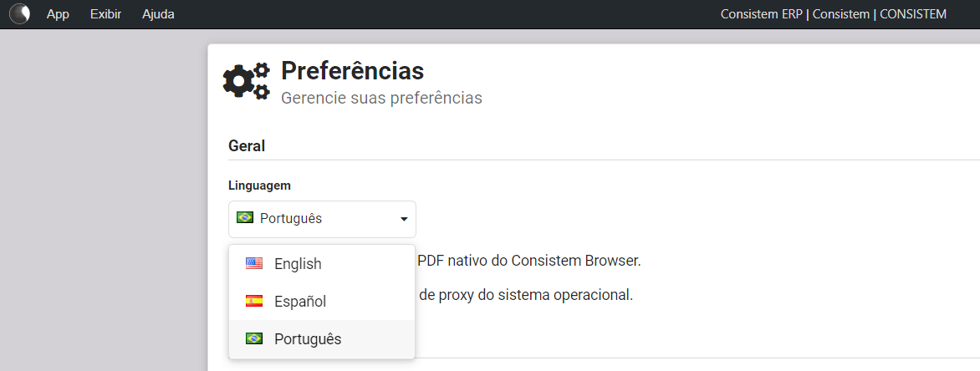Click the Linguagem combo box showing Português

(x=322, y=219)
